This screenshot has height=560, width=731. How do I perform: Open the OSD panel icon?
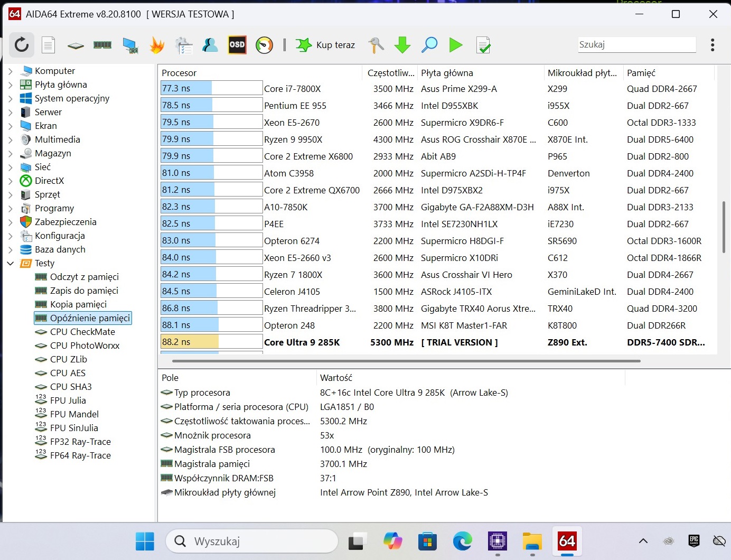[x=237, y=45]
